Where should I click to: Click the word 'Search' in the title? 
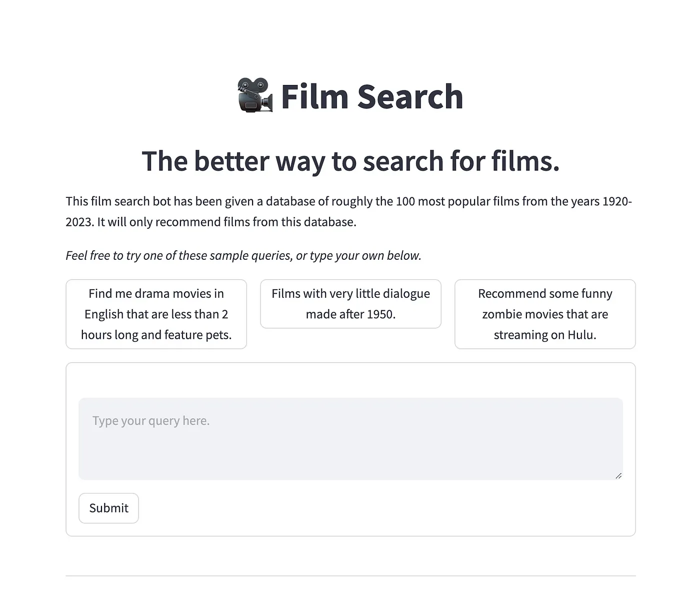[x=410, y=96]
